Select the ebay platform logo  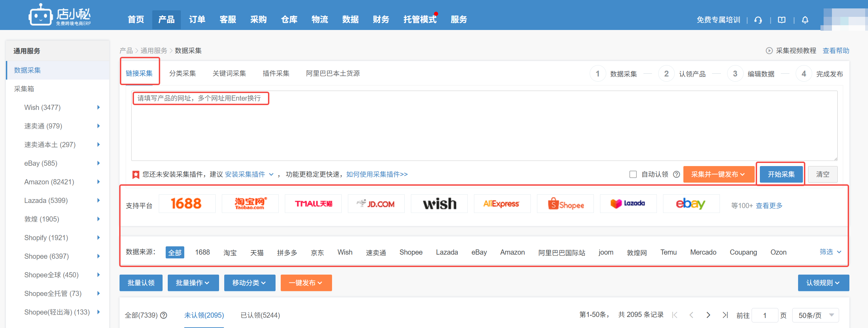(x=691, y=204)
